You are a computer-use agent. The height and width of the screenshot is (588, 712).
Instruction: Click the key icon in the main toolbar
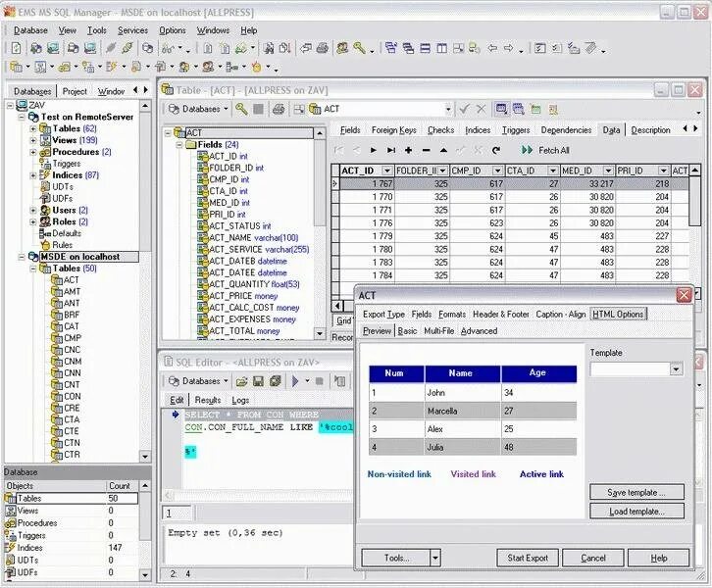[x=359, y=48]
